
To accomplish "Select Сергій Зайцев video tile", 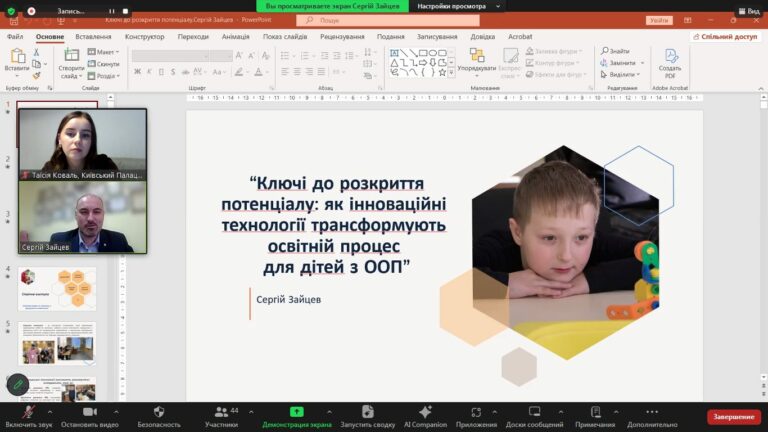I will point(82,217).
